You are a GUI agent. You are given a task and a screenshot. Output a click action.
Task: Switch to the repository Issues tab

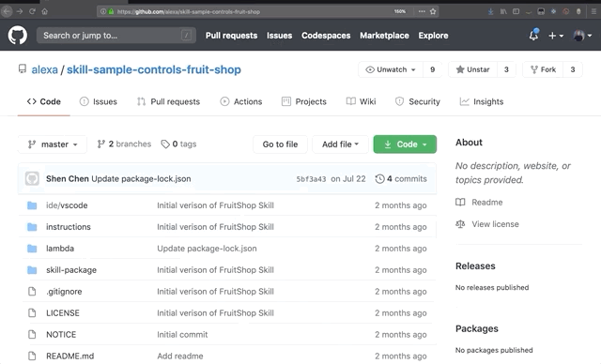pyautogui.click(x=98, y=102)
